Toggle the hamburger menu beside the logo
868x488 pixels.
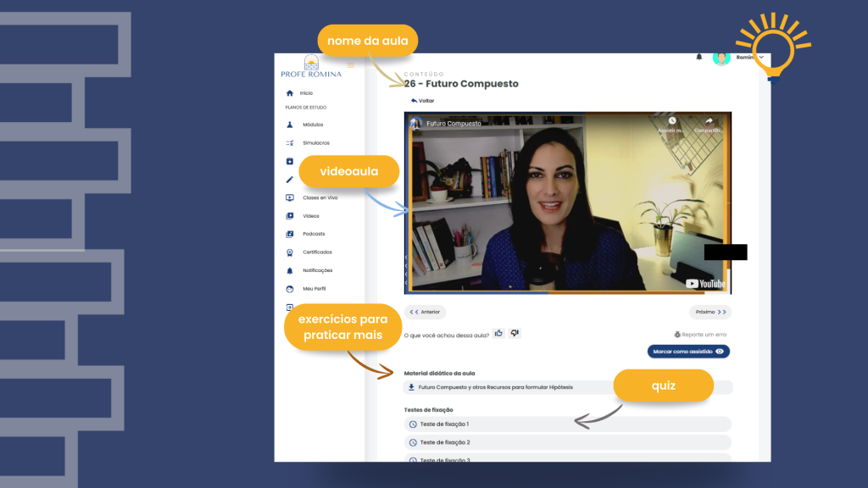[x=350, y=65]
